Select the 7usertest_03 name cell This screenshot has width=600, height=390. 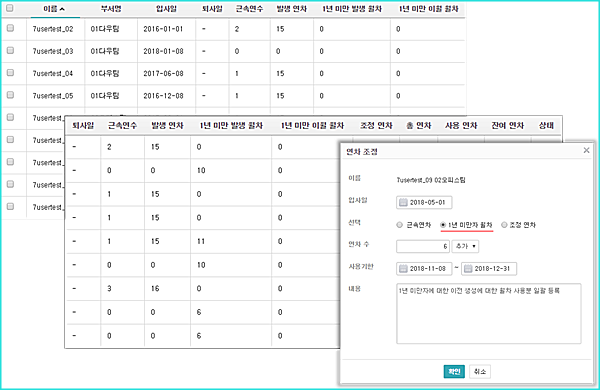[x=53, y=51]
